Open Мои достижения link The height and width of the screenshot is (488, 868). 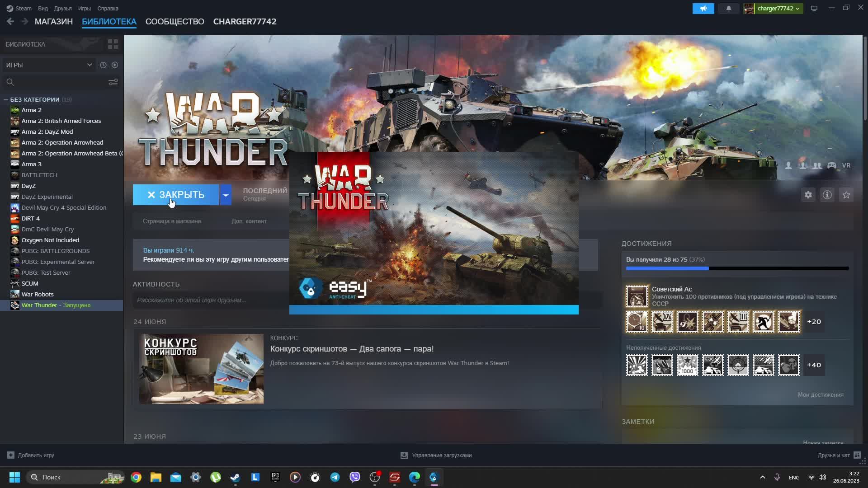click(820, 394)
